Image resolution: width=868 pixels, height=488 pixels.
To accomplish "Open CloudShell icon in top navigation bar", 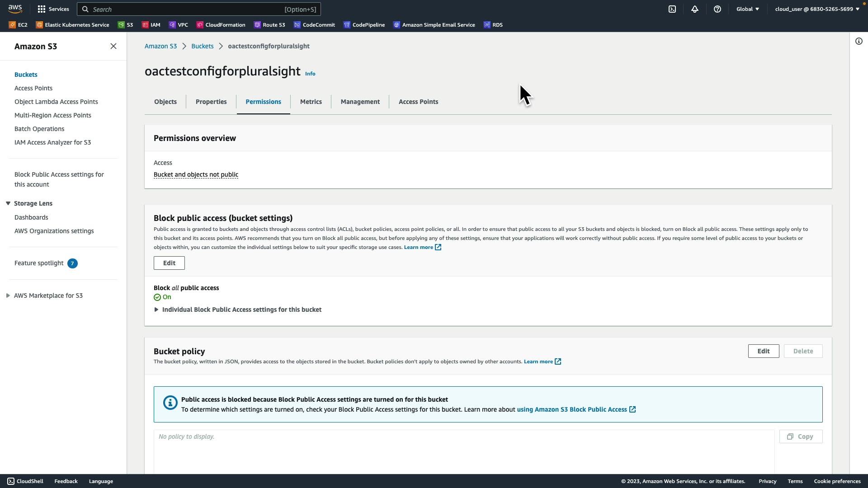I will 672,9.
